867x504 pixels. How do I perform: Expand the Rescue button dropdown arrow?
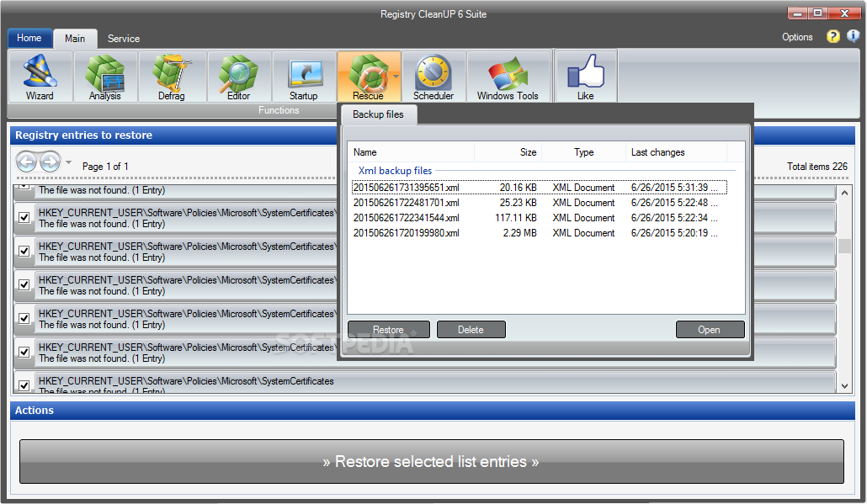pos(396,77)
